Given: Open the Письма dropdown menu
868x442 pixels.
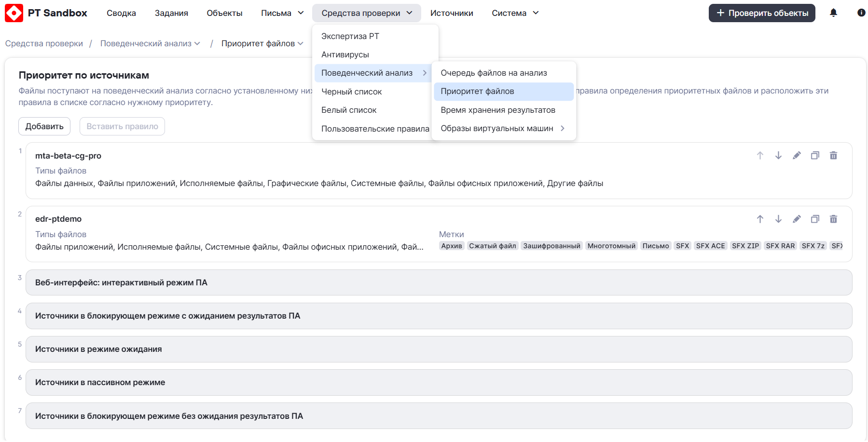Looking at the screenshot, I should pyautogui.click(x=282, y=13).
